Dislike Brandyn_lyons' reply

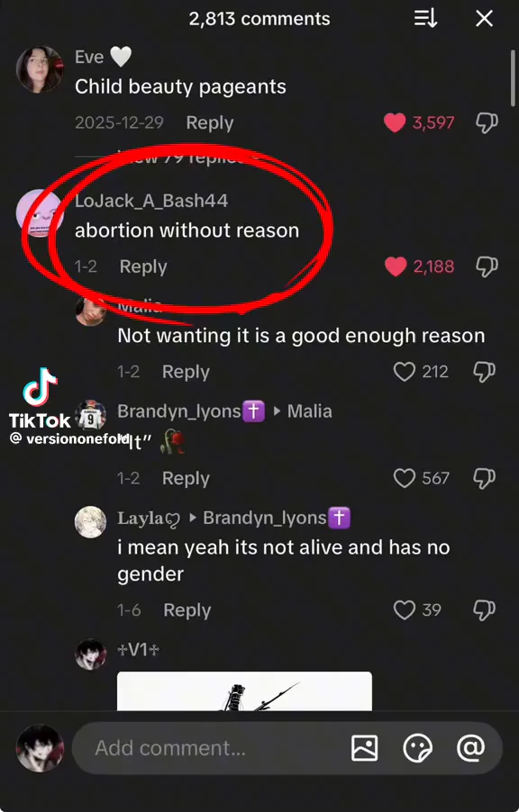pyautogui.click(x=484, y=478)
